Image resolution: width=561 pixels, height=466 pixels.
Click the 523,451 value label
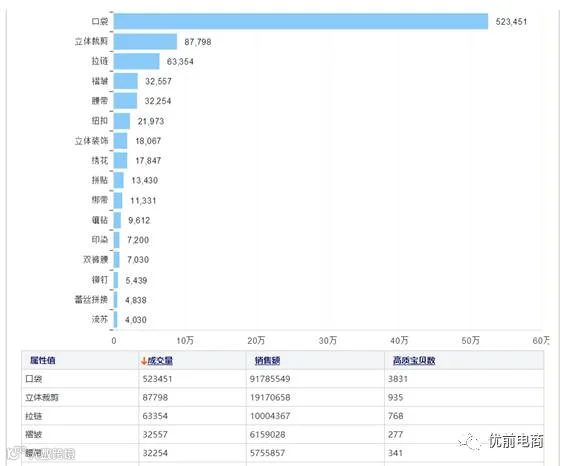point(511,22)
